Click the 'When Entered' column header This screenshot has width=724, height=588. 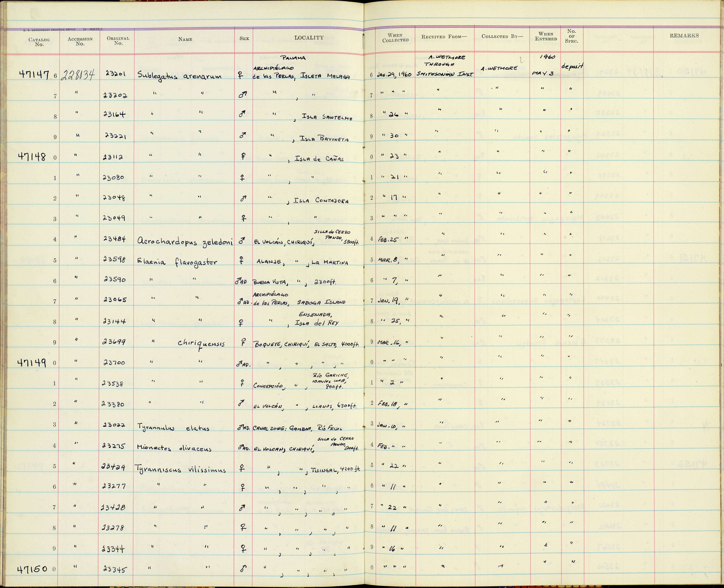pyautogui.click(x=546, y=36)
